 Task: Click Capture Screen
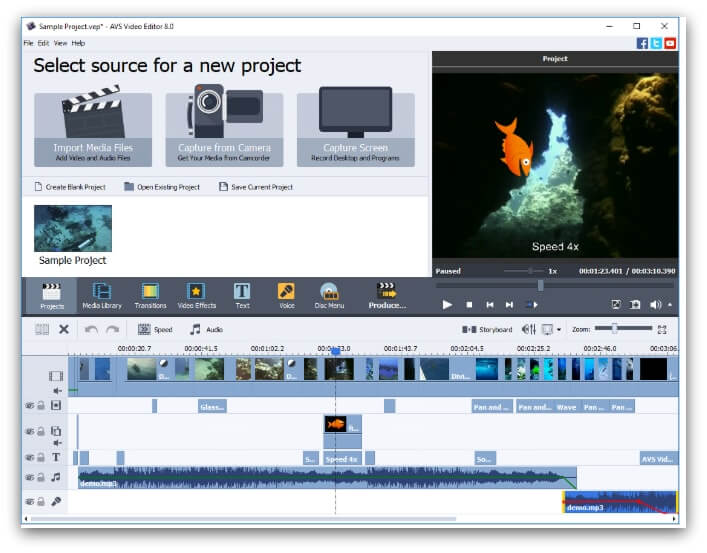coord(355,126)
